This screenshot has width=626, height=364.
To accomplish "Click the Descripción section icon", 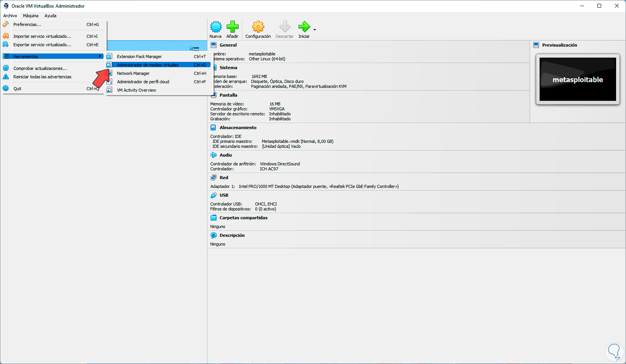I will [213, 235].
